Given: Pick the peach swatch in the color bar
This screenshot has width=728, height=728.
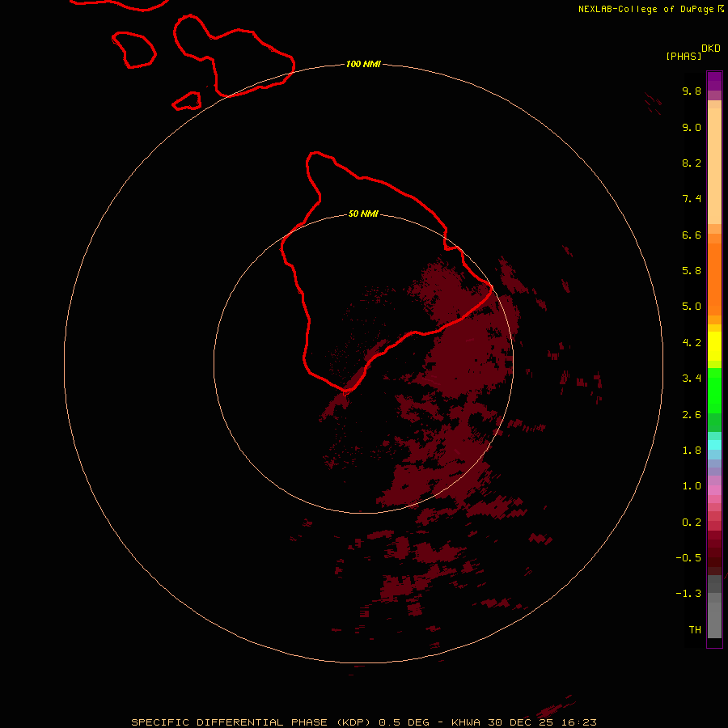Looking at the screenshot, I should tap(714, 166).
